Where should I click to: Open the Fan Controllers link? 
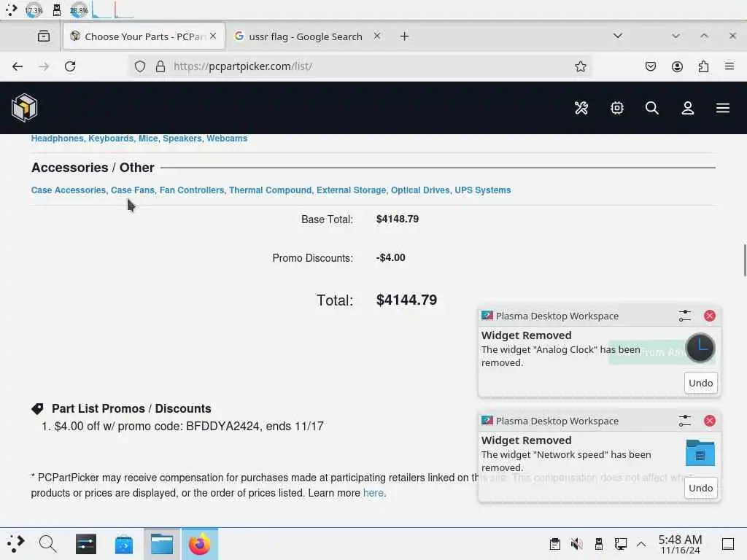pos(192,190)
